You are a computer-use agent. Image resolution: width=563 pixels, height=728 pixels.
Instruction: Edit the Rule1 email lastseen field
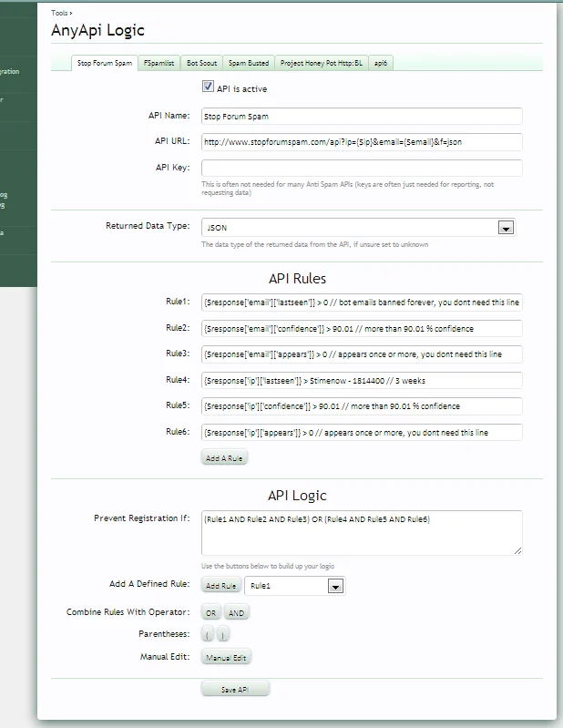tap(362, 302)
